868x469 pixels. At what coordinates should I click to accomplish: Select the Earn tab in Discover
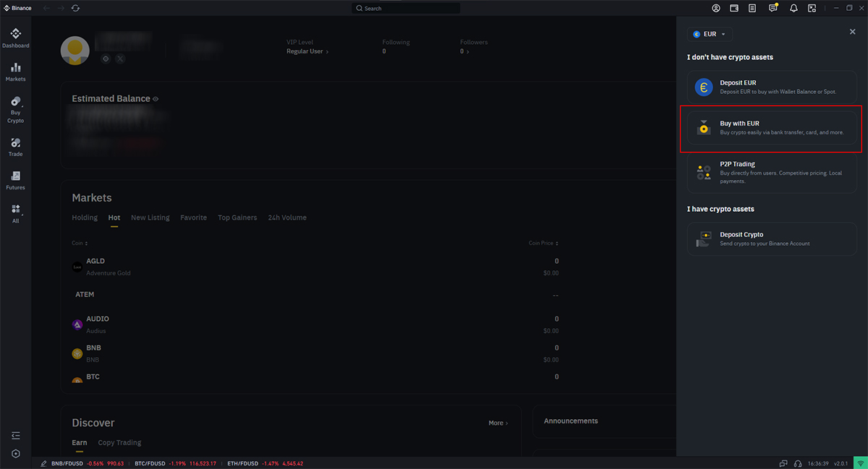click(80, 442)
